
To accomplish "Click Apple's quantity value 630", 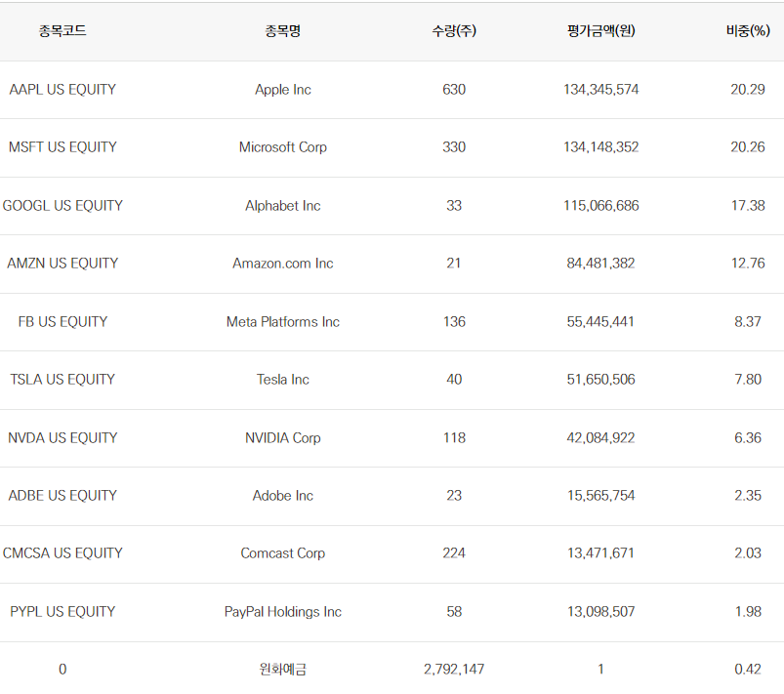I will click(x=454, y=90).
